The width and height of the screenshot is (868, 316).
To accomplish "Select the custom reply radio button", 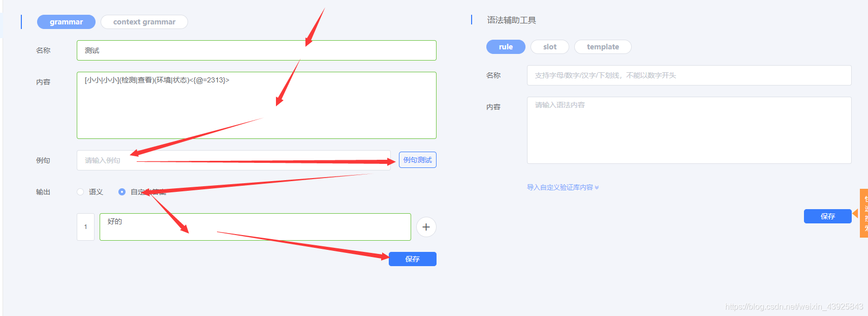I will [x=122, y=192].
